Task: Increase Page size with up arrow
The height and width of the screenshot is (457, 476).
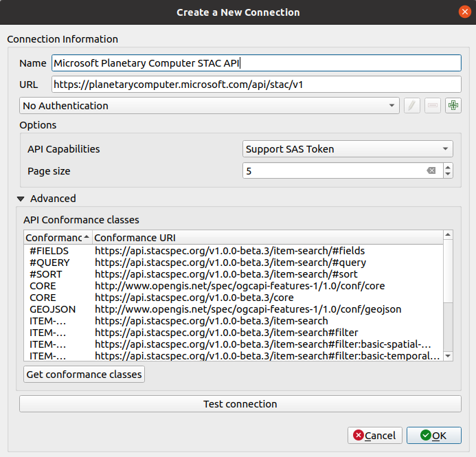Action: point(448,167)
